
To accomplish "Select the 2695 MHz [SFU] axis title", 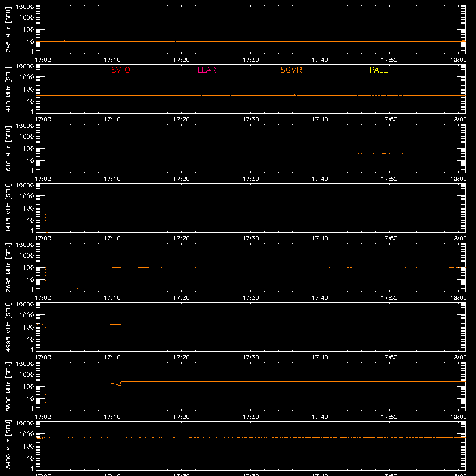I will (8, 268).
